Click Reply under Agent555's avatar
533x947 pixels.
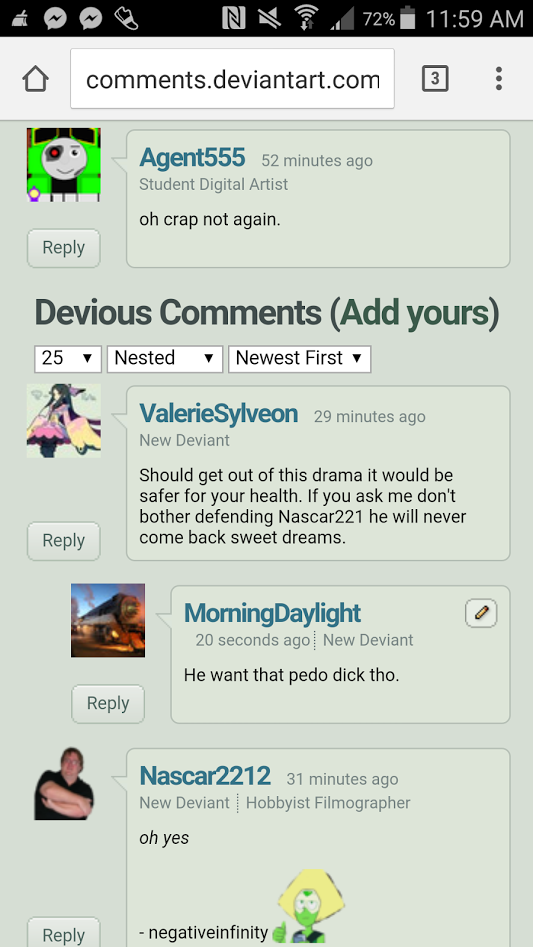(63, 248)
